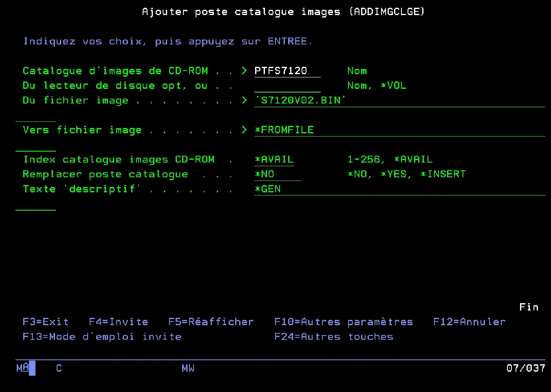Image resolution: width=551 pixels, height=392 pixels.
Task: Select the *FROMFILE destination image field
Action: click(x=399, y=130)
